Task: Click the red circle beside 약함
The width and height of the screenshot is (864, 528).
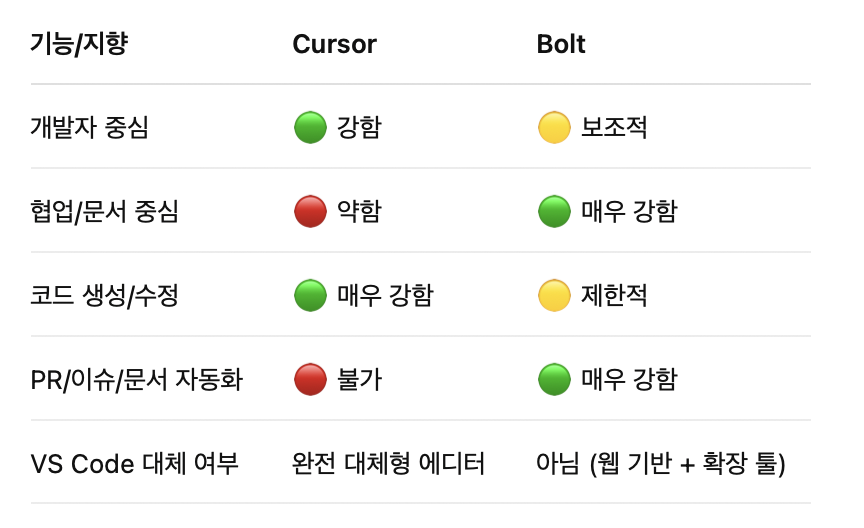Action: 310,211
